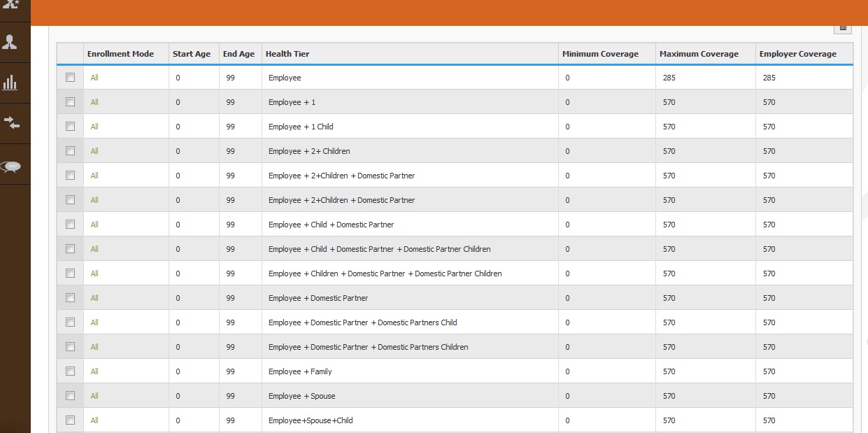The height and width of the screenshot is (433, 868).
Task: Check box for Employee + Children + Domestic Partner + Domestic Partner Children
Action: point(70,274)
